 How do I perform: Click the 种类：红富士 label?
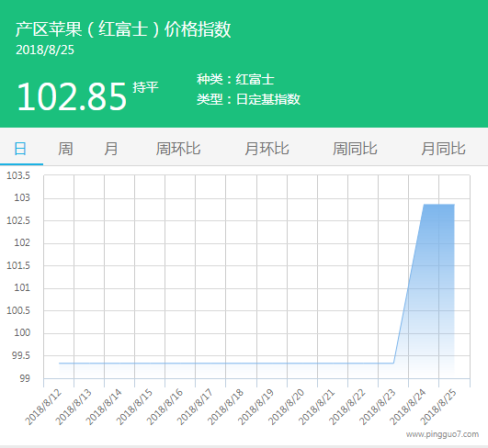point(235,79)
